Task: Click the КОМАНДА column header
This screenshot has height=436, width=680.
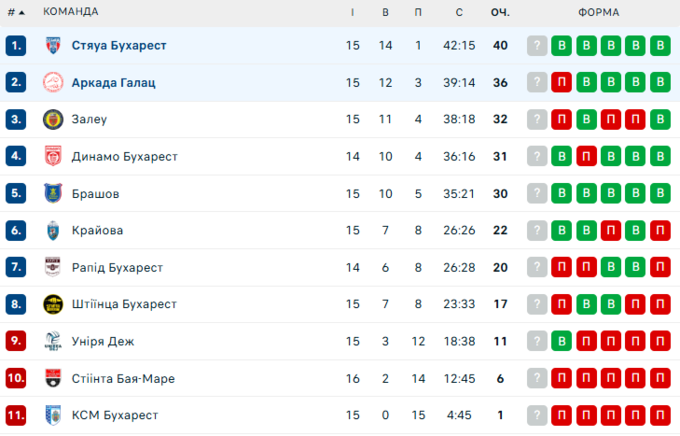Action: tap(70, 12)
